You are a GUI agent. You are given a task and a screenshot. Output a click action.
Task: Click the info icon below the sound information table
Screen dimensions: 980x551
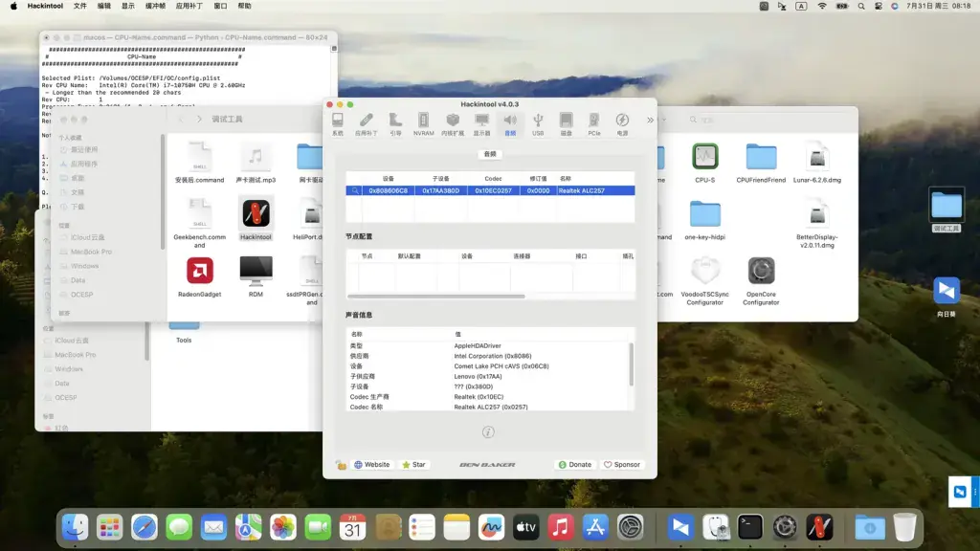click(488, 431)
